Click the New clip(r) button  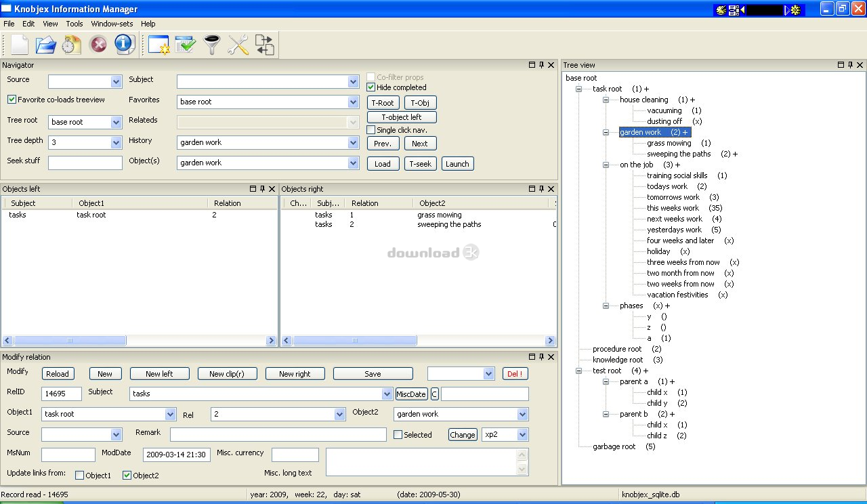(x=227, y=374)
